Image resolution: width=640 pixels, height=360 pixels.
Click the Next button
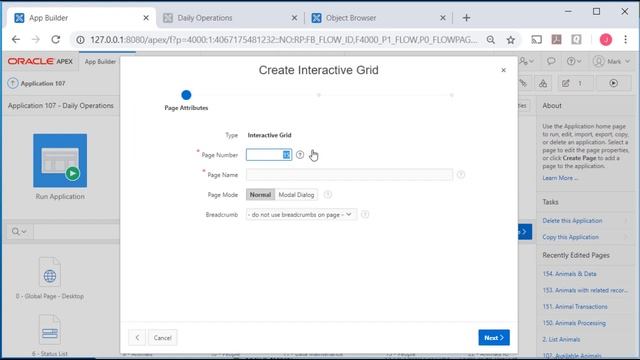tap(494, 338)
